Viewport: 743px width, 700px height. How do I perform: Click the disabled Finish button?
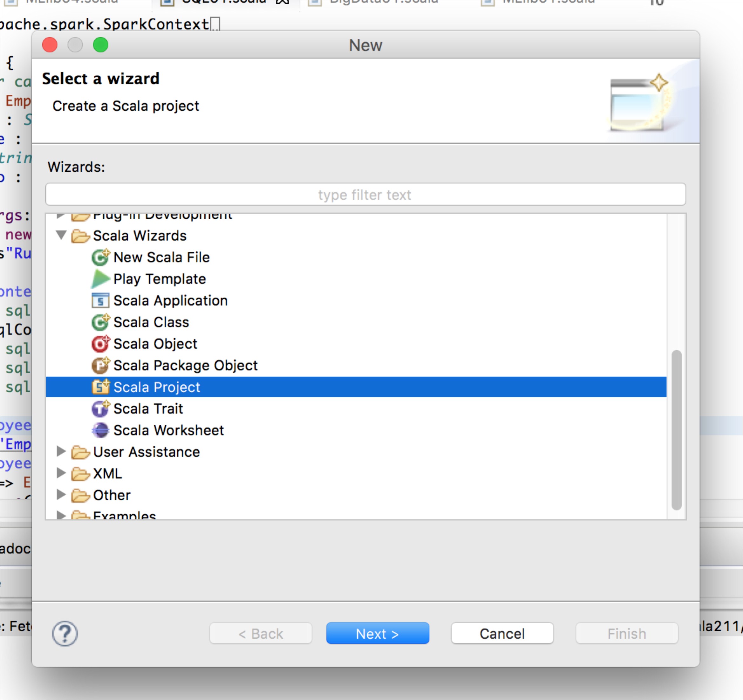[x=627, y=634]
